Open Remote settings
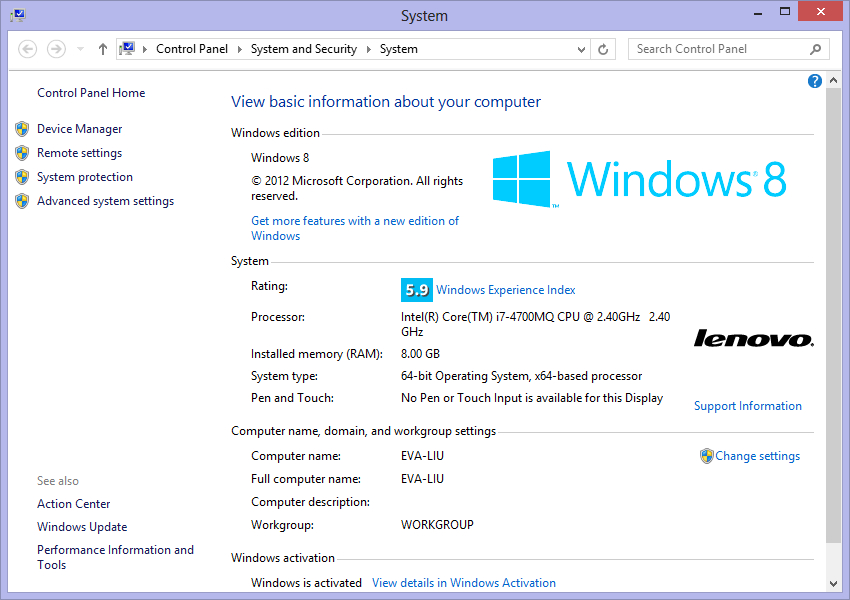This screenshot has height=600, width=850. [79, 153]
